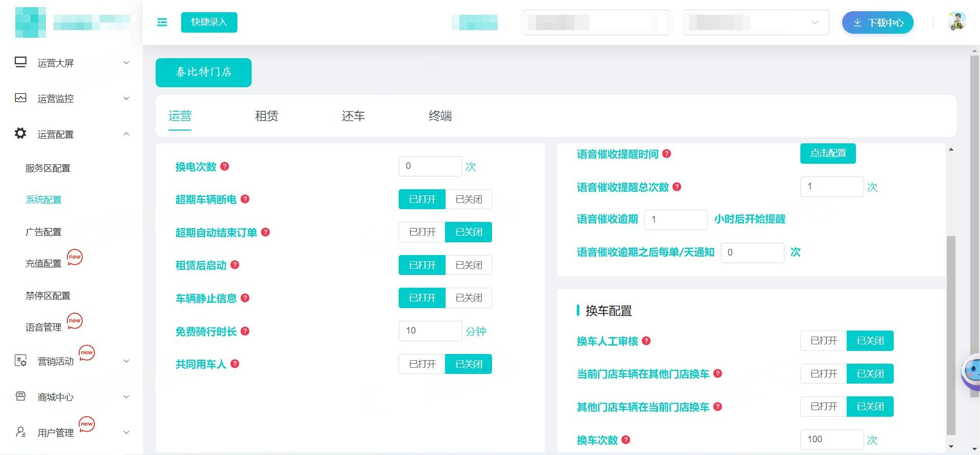
Task: Click the new badge on 充值配置
Action: coord(75,257)
